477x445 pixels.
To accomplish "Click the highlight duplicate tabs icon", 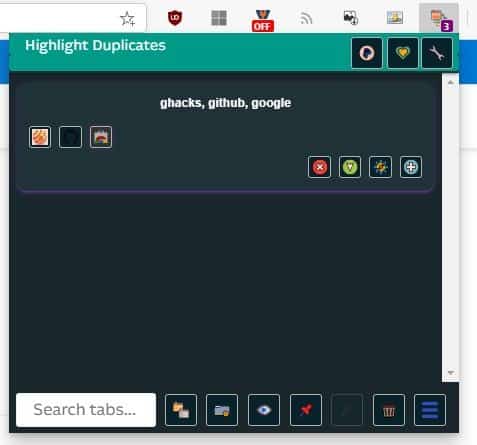I will [181, 410].
